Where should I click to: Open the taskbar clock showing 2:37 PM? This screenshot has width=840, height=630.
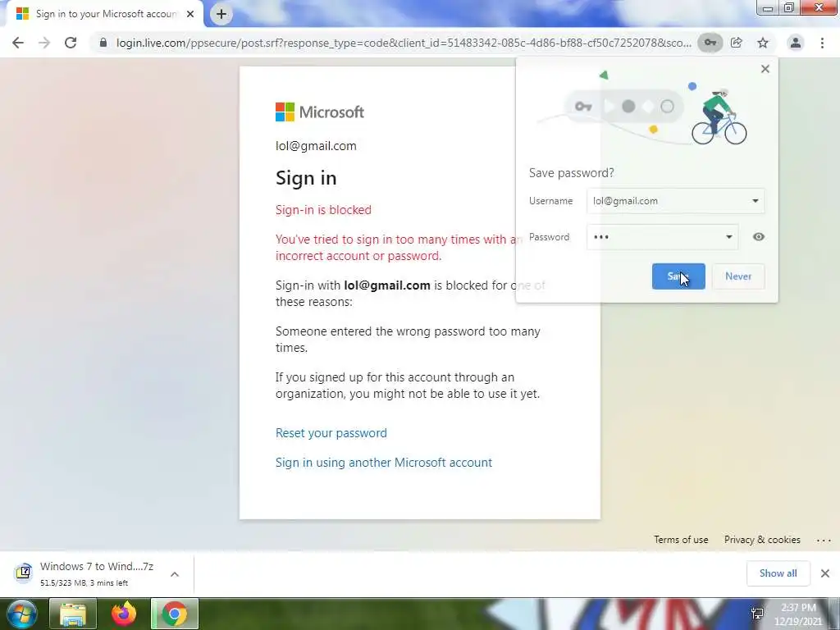click(x=798, y=614)
